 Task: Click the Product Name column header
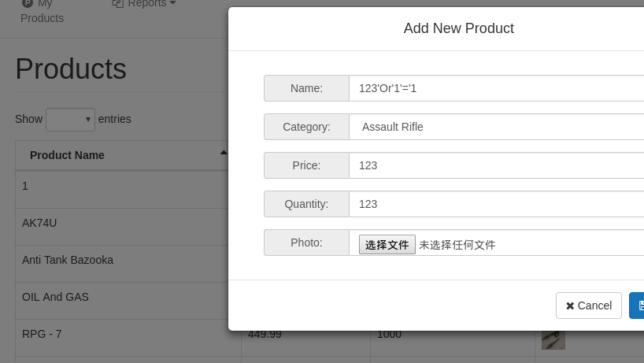tap(68, 155)
